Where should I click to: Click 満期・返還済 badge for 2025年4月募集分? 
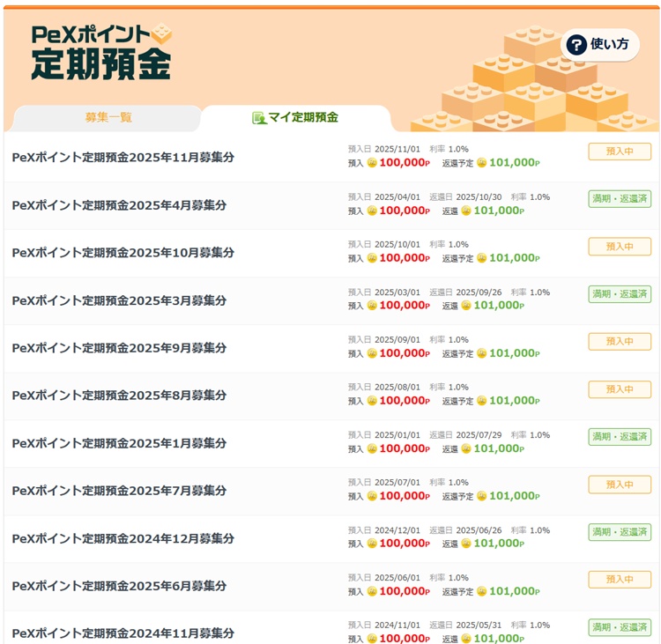click(x=620, y=199)
